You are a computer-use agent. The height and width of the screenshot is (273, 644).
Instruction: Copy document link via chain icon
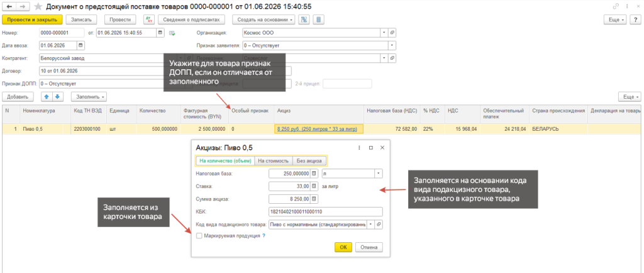click(616, 6)
